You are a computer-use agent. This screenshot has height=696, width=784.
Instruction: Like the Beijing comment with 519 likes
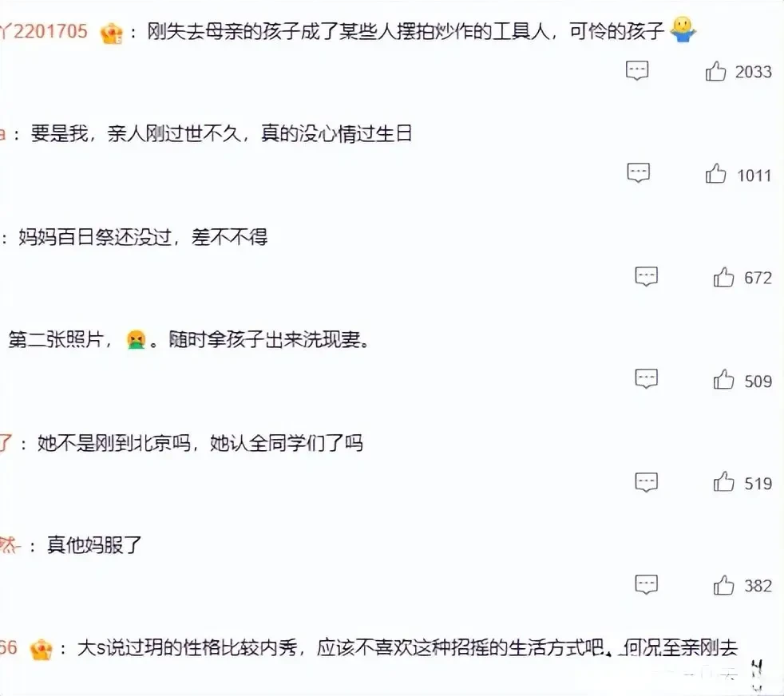tap(723, 481)
